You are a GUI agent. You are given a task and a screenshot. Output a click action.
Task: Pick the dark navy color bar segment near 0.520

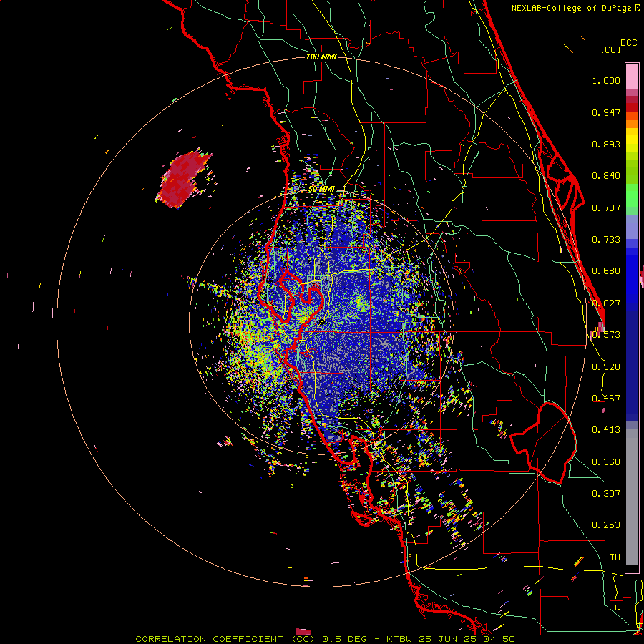(x=632, y=361)
